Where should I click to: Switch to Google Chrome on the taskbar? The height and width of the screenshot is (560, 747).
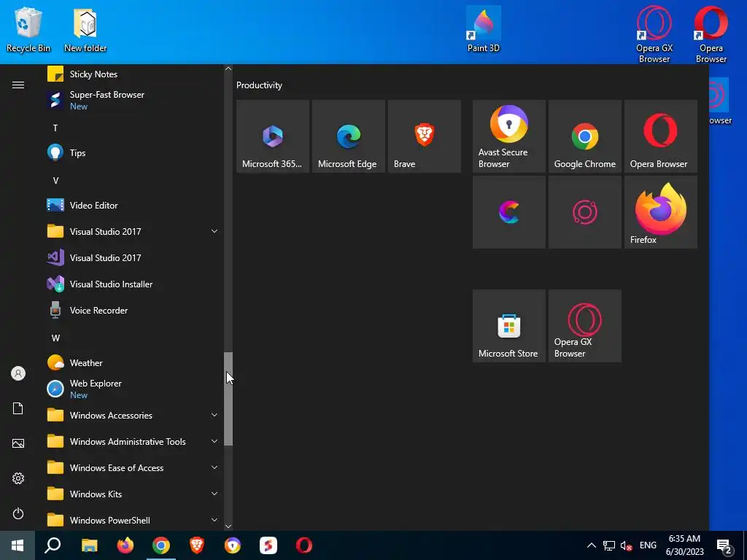coord(161,545)
